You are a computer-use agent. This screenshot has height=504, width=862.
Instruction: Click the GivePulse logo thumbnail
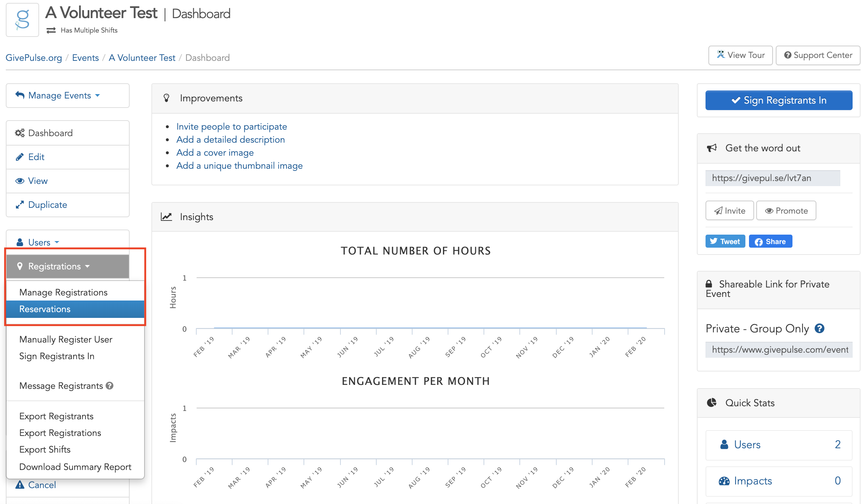pyautogui.click(x=22, y=20)
